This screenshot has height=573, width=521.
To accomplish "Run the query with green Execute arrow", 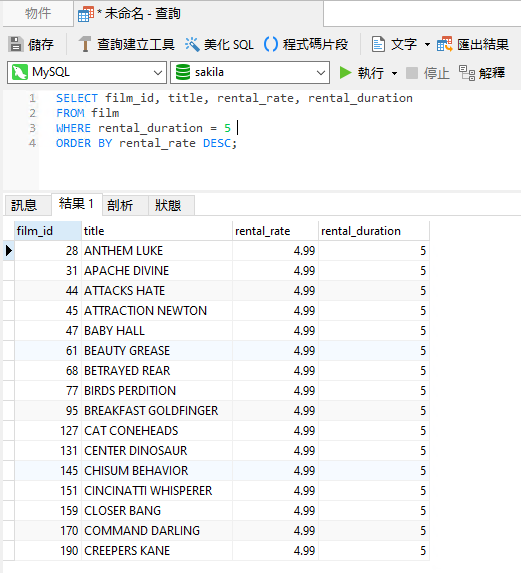I will point(345,73).
